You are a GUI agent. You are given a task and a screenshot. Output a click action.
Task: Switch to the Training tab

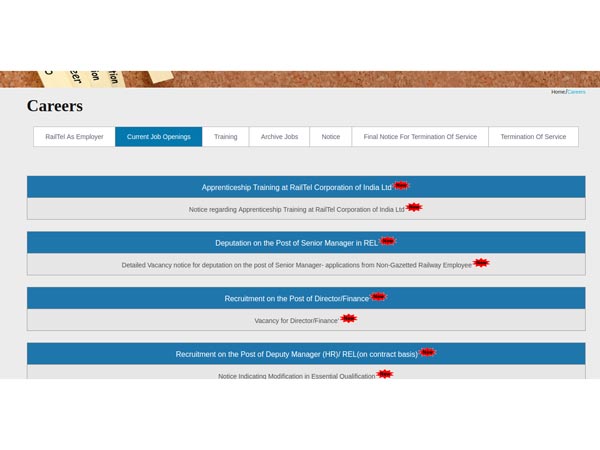click(x=225, y=137)
